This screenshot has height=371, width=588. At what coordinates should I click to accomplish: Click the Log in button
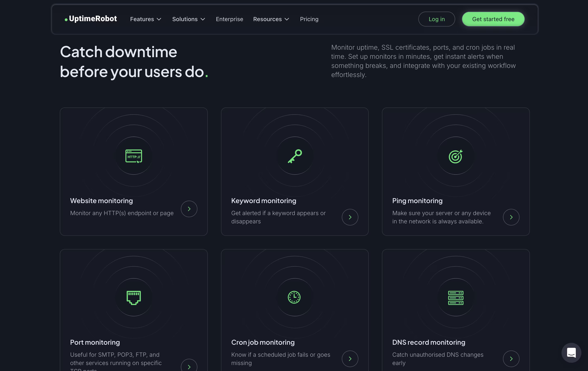click(x=436, y=19)
